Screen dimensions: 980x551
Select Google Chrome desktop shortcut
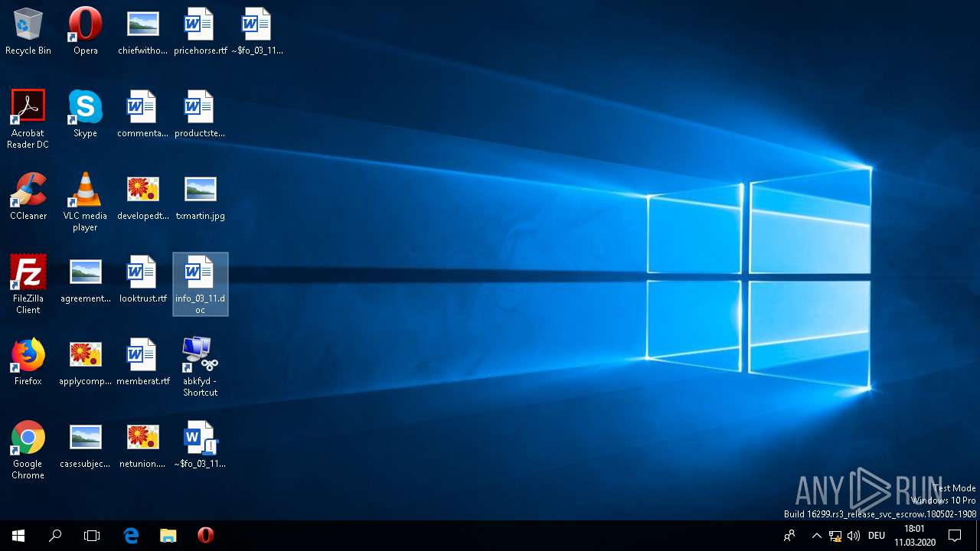[x=28, y=449]
